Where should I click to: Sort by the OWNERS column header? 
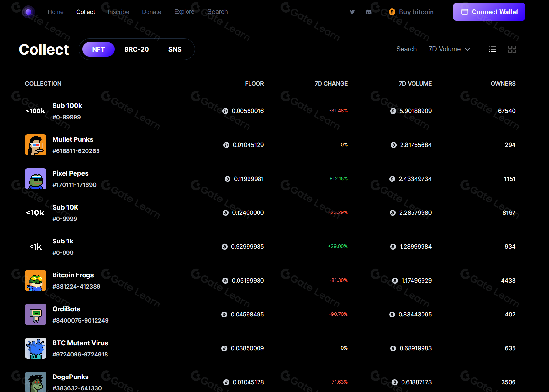pos(503,84)
